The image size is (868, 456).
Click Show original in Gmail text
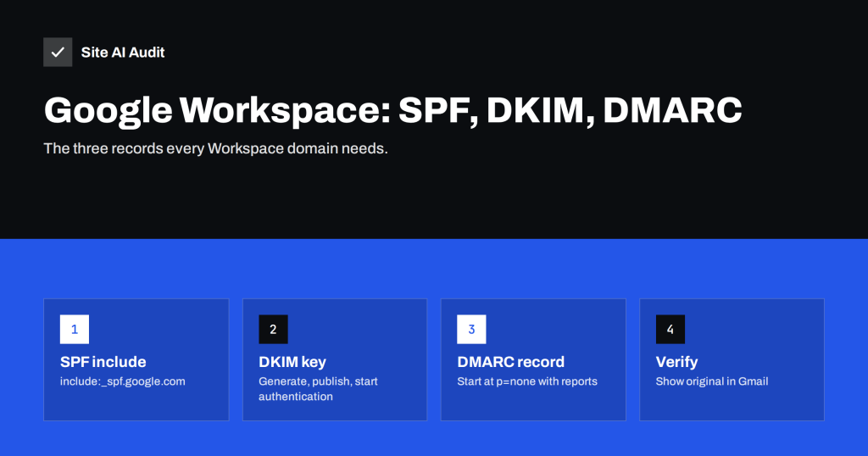pos(712,381)
